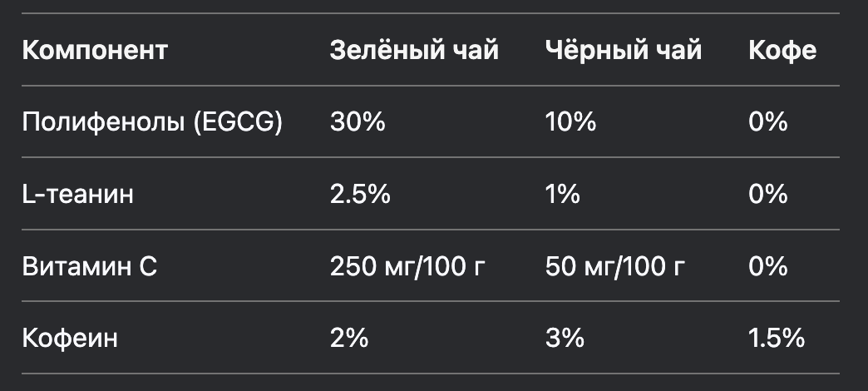868x391 pixels.
Task: Click the Чёрный чай column header
Action: click(x=624, y=50)
